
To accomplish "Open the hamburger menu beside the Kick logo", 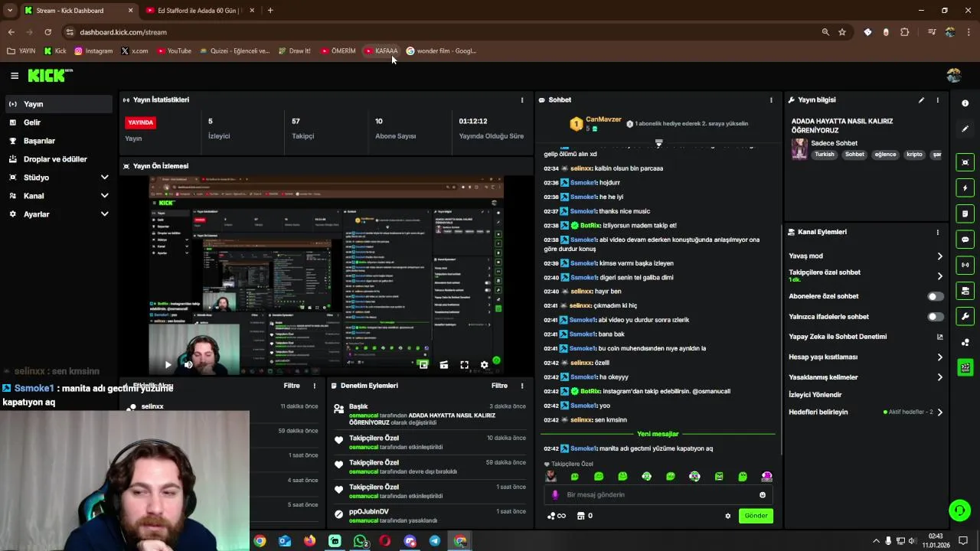I will point(15,75).
